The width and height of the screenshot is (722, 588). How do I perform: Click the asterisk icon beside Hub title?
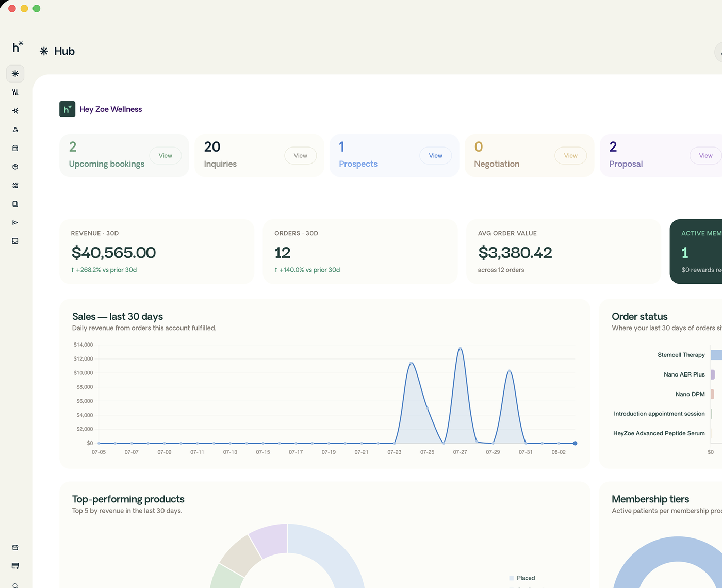(x=44, y=51)
